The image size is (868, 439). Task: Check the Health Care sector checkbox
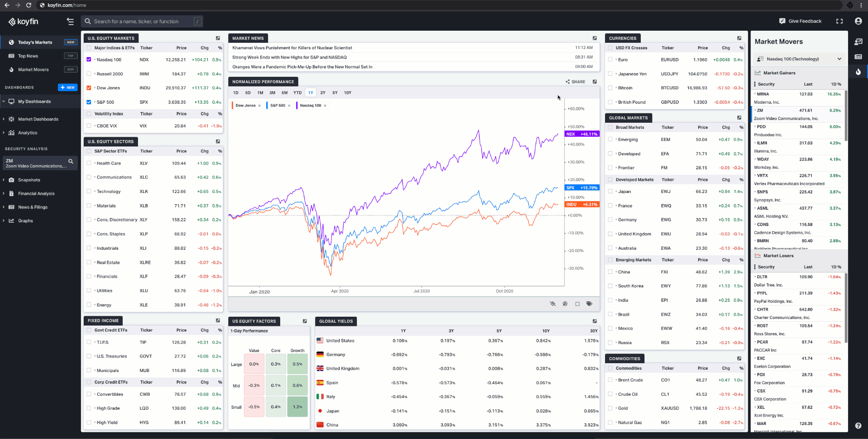pos(89,163)
